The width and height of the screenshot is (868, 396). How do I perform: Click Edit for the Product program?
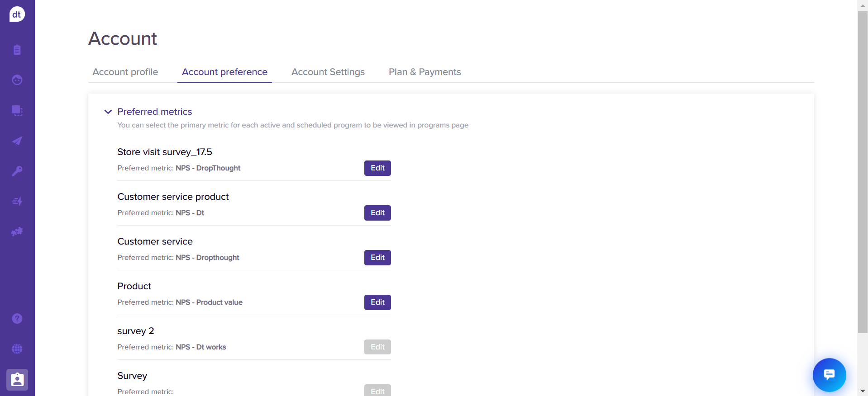tap(377, 302)
